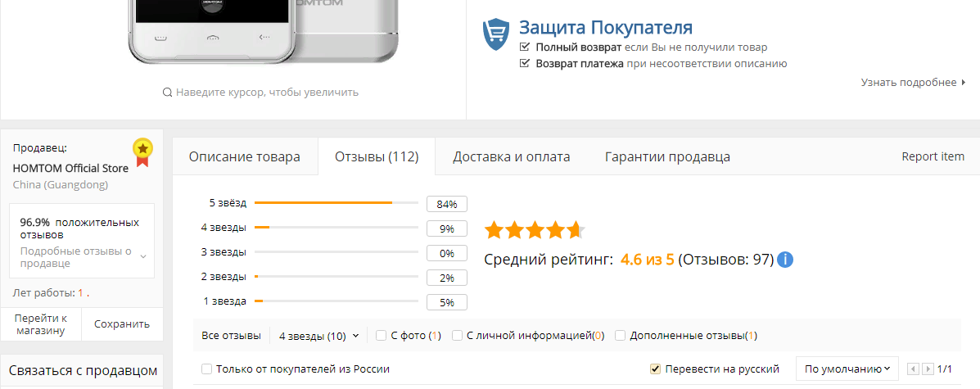This screenshot has height=389, width=980.
Task: Click the arrow beside Узнать подробнее
Action: (964, 82)
